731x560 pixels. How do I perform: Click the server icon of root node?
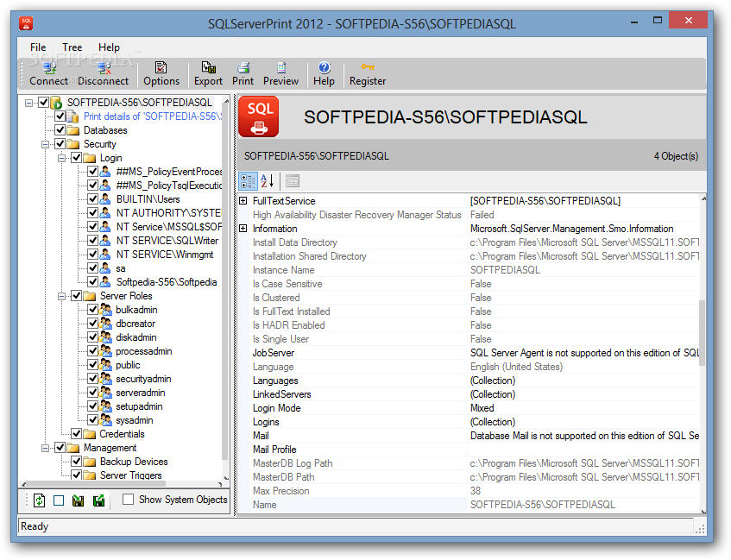point(56,103)
